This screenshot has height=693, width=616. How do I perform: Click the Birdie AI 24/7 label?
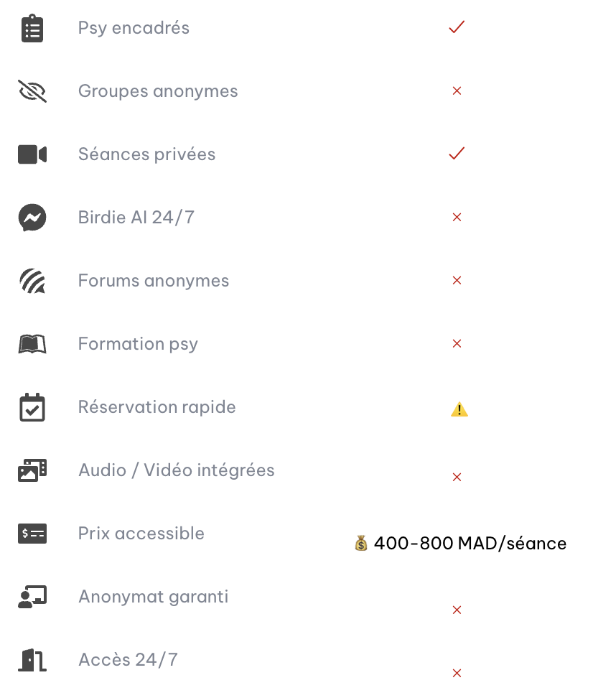[136, 218]
